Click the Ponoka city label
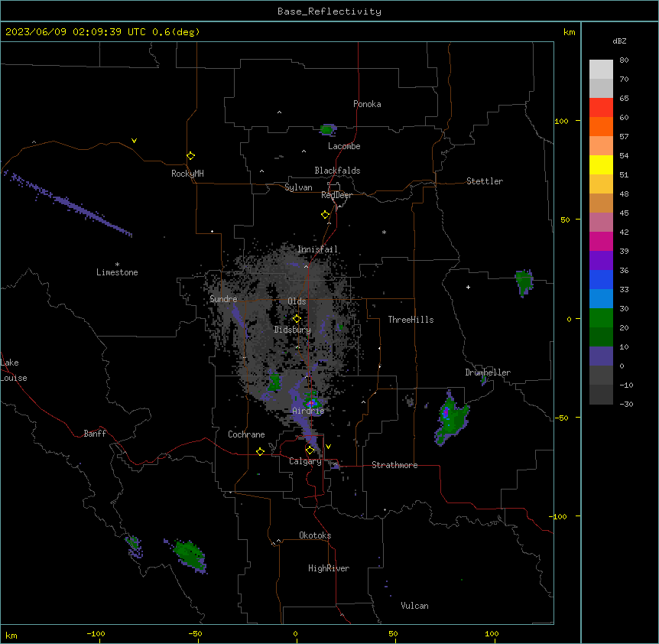The image size is (659, 644). (x=367, y=104)
